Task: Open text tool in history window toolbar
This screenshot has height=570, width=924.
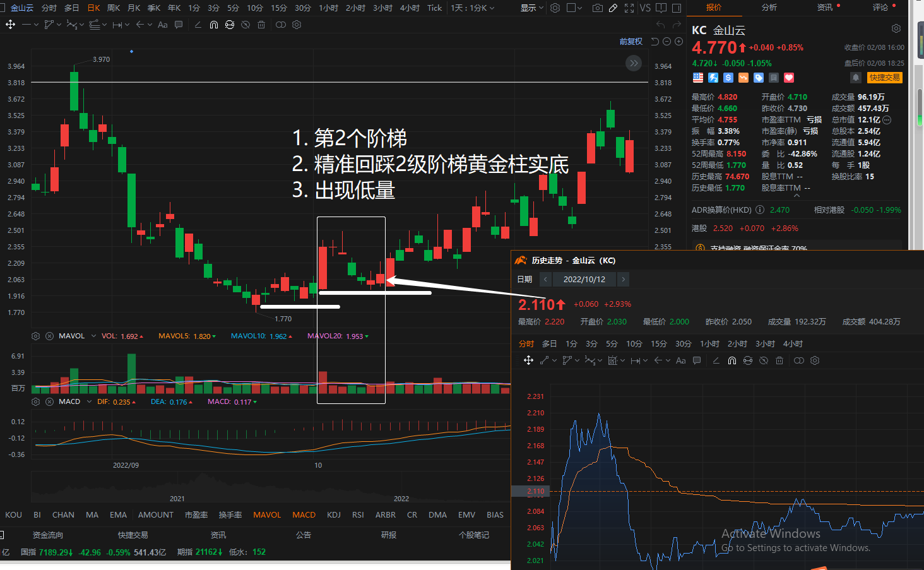Action: [x=681, y=360]
